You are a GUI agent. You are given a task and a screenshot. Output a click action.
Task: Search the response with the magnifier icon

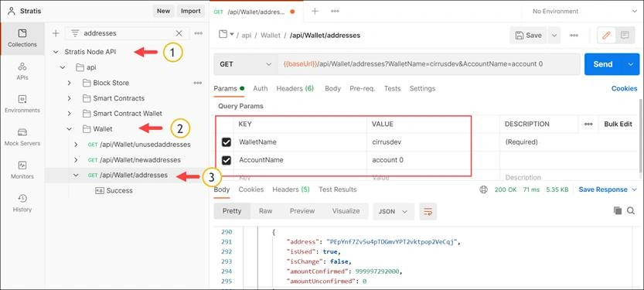631,210
